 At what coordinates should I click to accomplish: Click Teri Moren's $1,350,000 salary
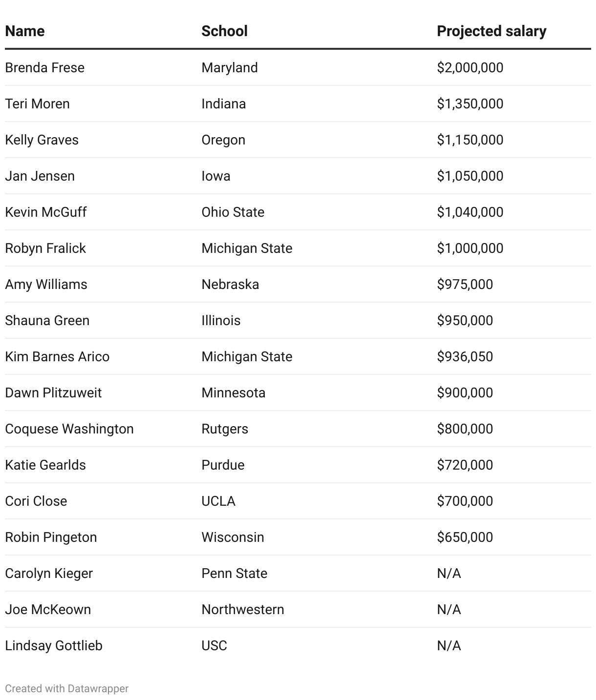pyautogui.click(x=470, y=103)
